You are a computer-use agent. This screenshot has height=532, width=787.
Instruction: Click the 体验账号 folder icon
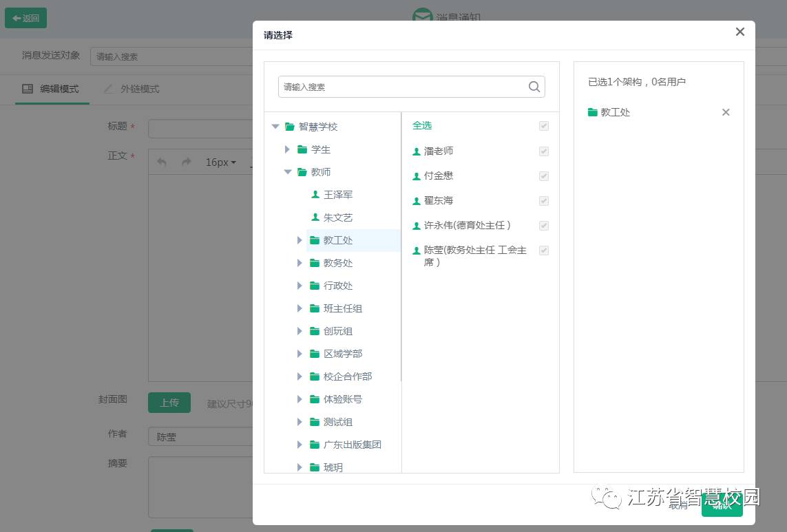(x=315, y=399)
